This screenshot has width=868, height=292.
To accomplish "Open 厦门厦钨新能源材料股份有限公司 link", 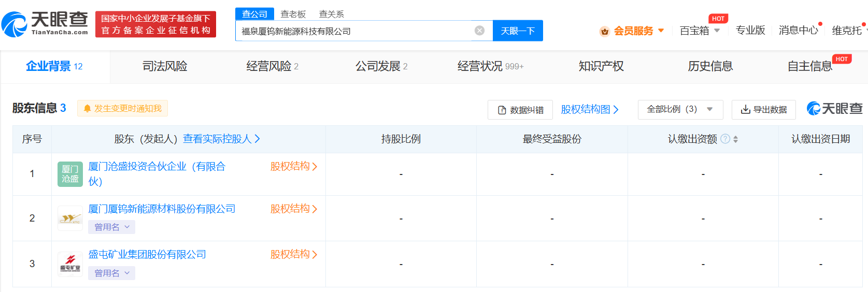I will click(x=162, y=209).
